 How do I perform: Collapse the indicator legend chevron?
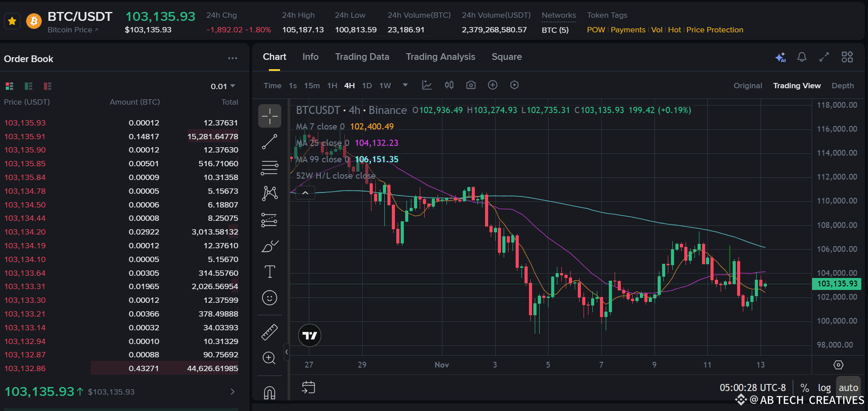pos(305,192)
